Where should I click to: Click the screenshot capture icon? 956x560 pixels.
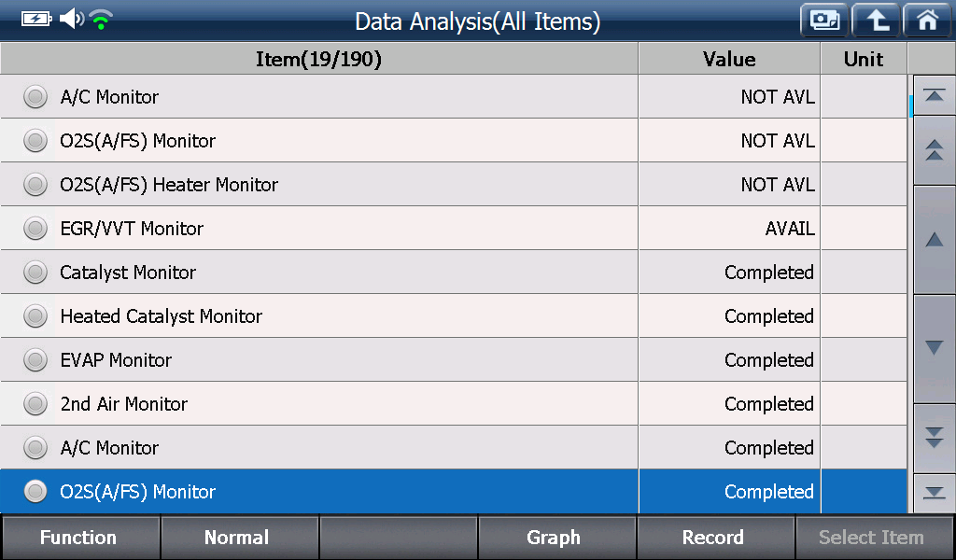coord(824,21)
